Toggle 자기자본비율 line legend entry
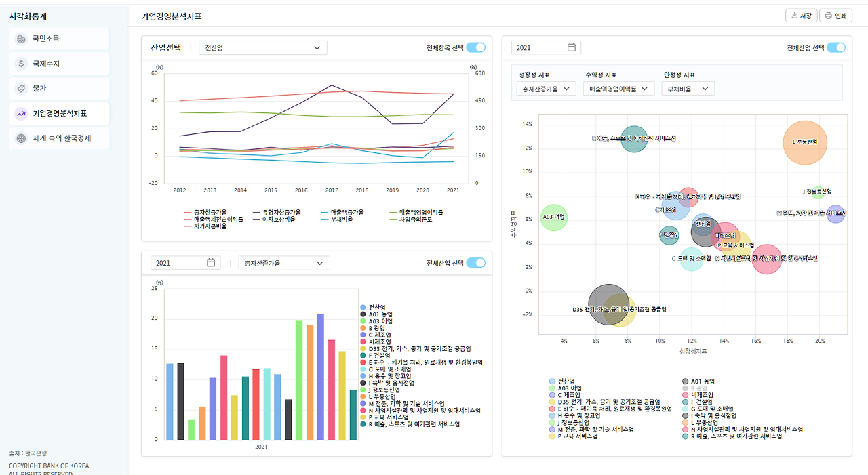Image resolution: width=868 pixels, height=475 pixels. click(x=205, y=226)
